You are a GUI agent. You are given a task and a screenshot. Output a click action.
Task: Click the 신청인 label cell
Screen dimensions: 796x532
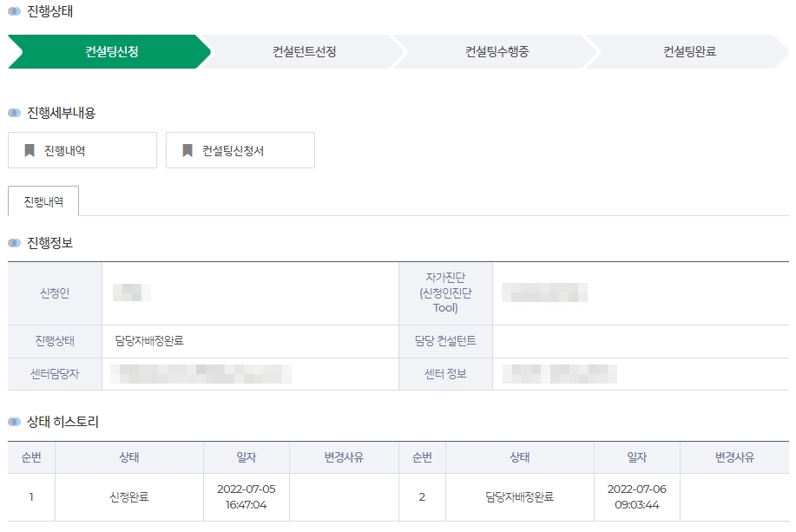point(55,293)
